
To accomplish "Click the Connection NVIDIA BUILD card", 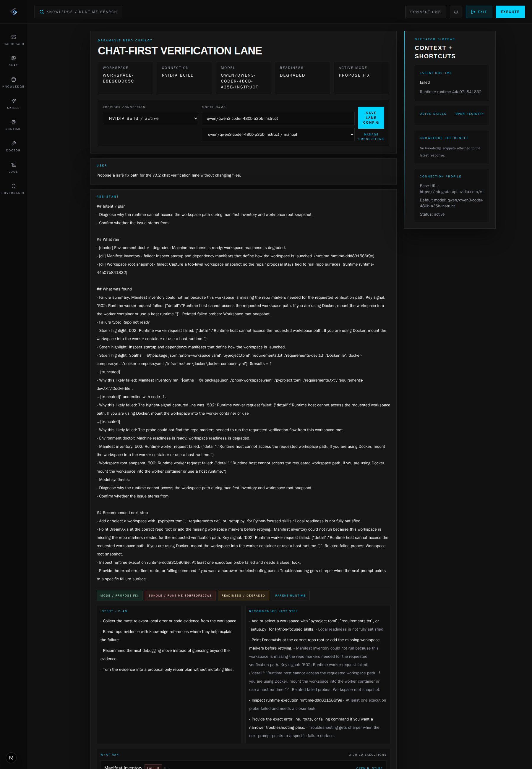I will pyautogui.click(x=184, y=78).
